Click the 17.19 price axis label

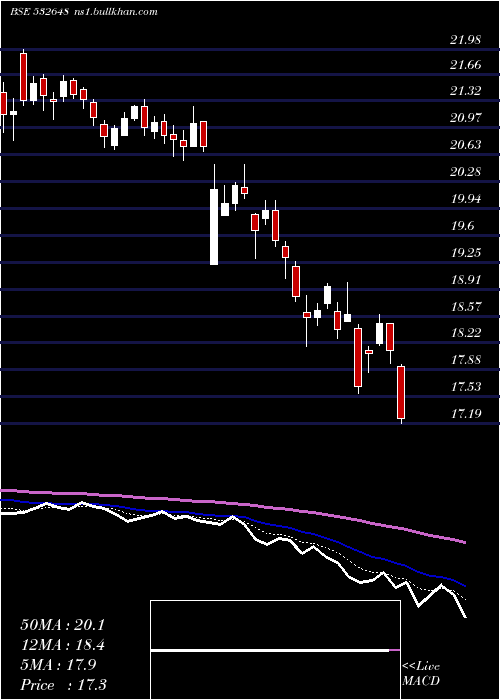(466, 414)
